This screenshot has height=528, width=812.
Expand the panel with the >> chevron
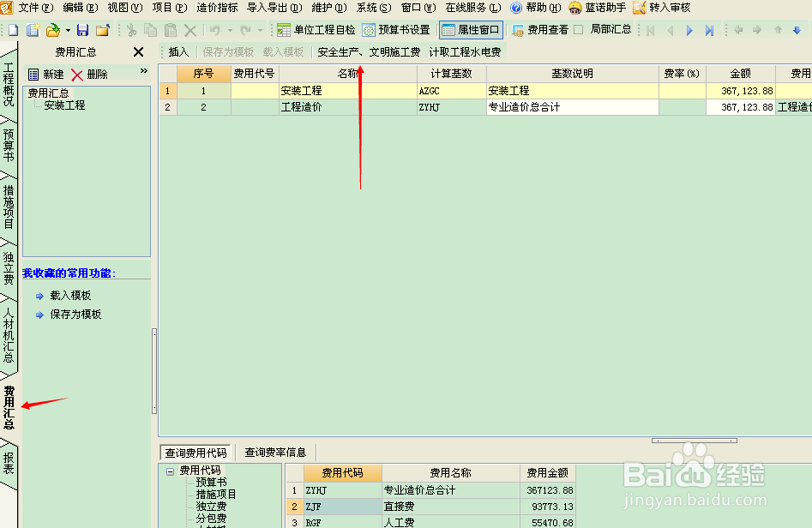143,71
